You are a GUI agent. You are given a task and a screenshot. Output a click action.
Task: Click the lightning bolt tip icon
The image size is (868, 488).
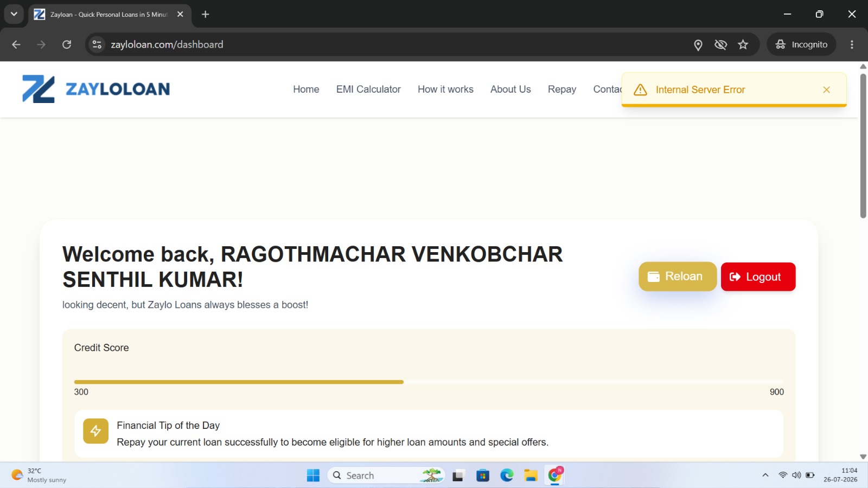(x=95, y=431)
